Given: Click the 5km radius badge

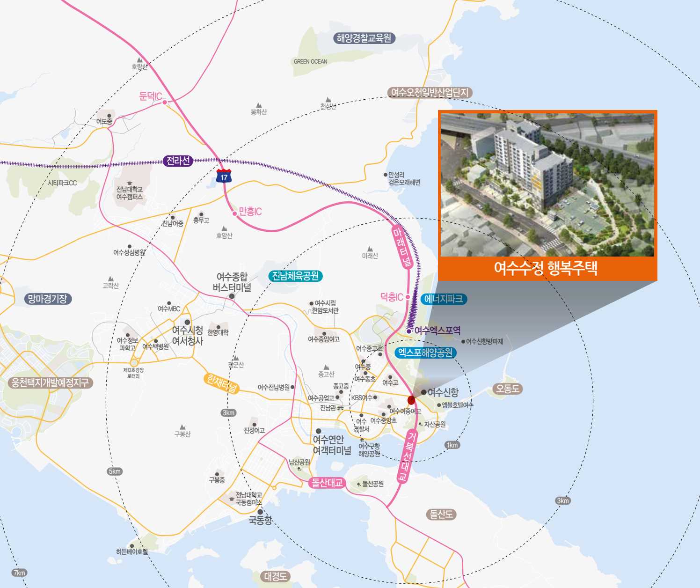Looking at the screenshot, I should [x=115, y=471].
